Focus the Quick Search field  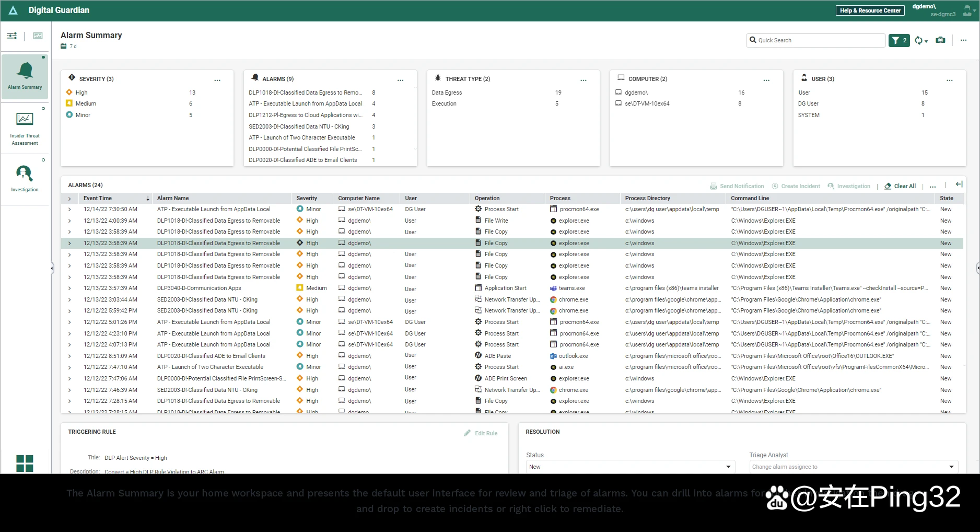(816, 40)
